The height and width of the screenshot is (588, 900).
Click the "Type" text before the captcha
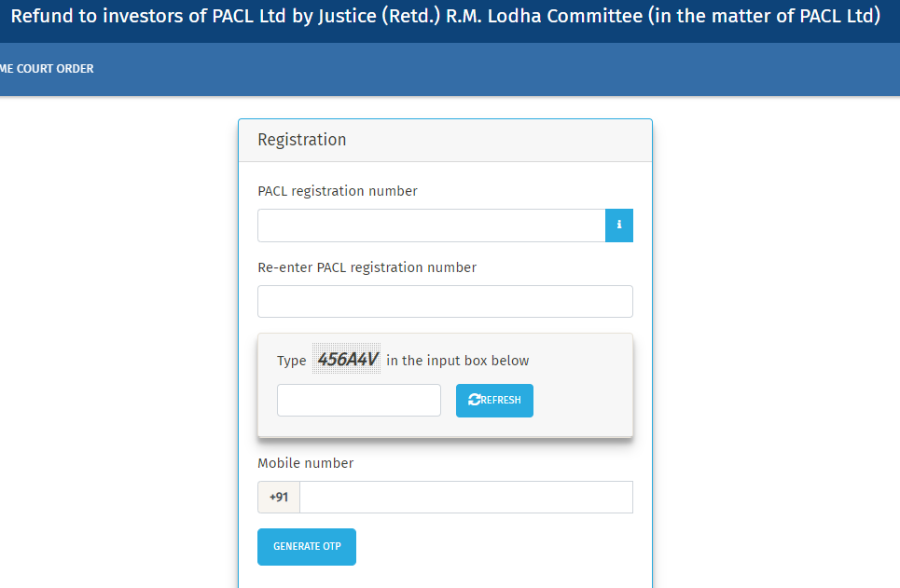click(x=292, y=361)
